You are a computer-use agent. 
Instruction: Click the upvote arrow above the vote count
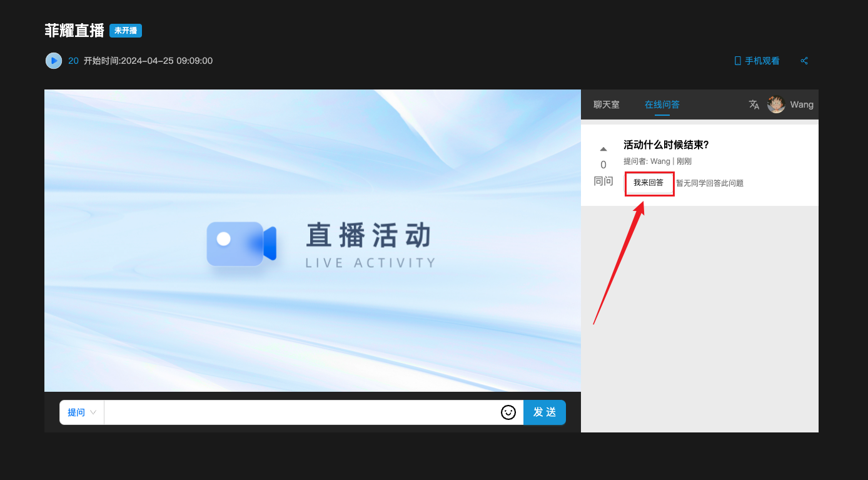click(603, 149)
